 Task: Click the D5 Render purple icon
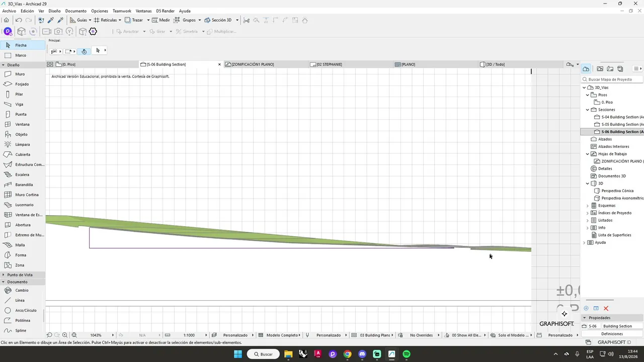(8, 31)
